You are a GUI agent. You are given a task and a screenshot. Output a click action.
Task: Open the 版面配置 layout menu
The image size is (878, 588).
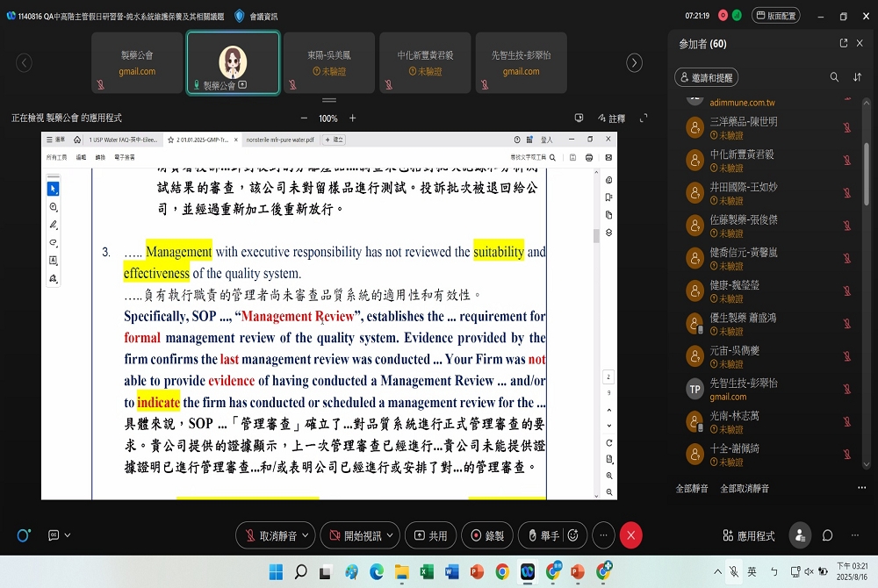pyautogui.click(x=774, y=16)
